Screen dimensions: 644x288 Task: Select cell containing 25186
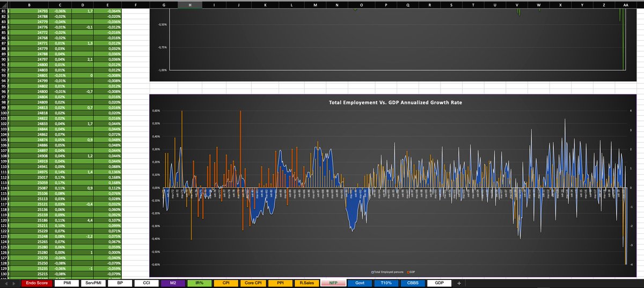tap(28, 221)
